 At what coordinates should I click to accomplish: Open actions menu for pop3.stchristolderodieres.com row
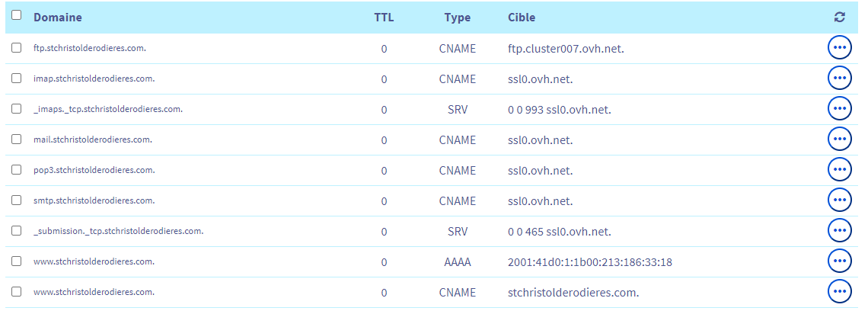click(x=839, y=169)
